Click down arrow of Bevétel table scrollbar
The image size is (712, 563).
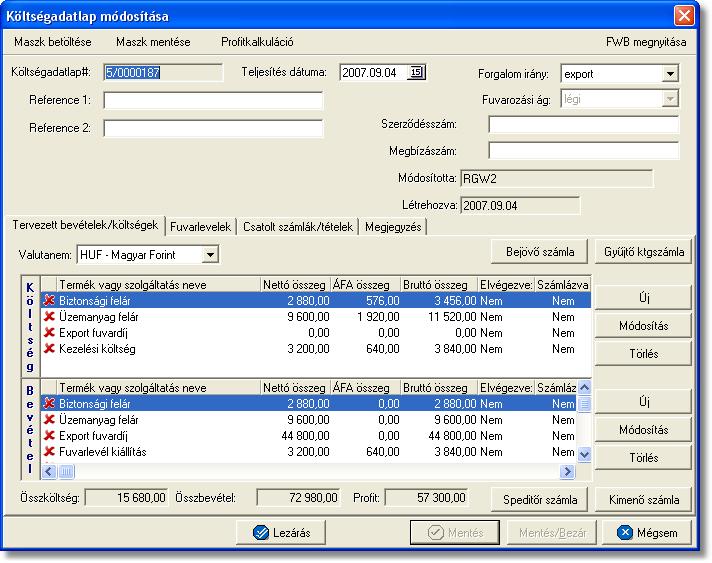pyautogui.click(x=584, y=454)
